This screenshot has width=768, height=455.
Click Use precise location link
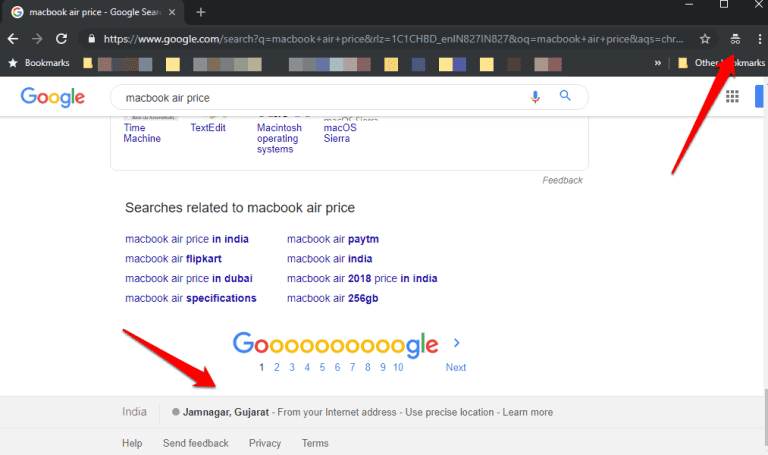[x=449, y=412]
